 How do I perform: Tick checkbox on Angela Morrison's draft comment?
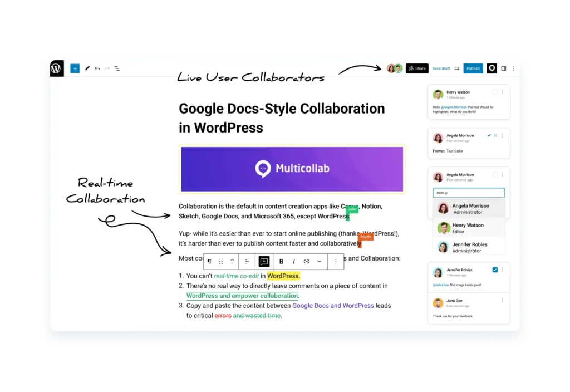tap(495, 174)
